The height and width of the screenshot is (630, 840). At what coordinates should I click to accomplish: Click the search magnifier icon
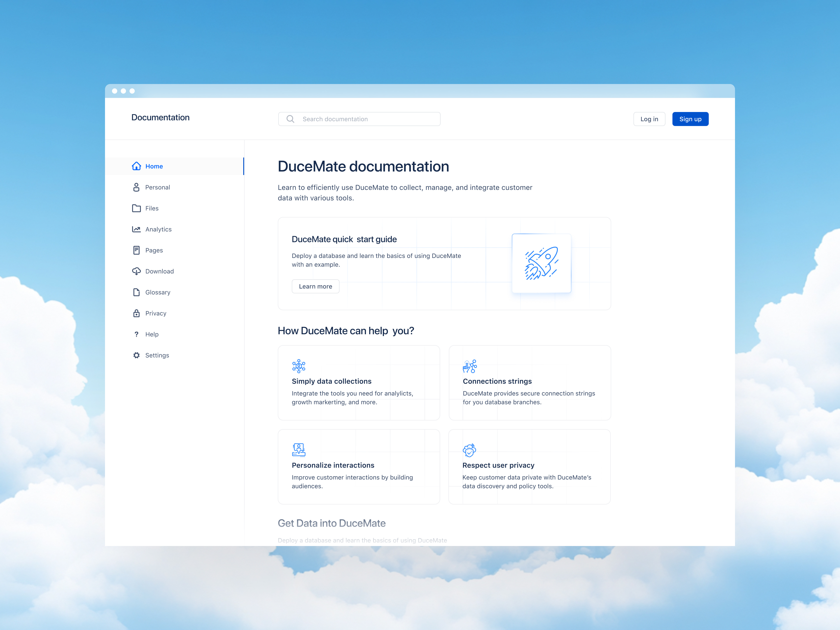pyautogui.click(x=290, y=119)
